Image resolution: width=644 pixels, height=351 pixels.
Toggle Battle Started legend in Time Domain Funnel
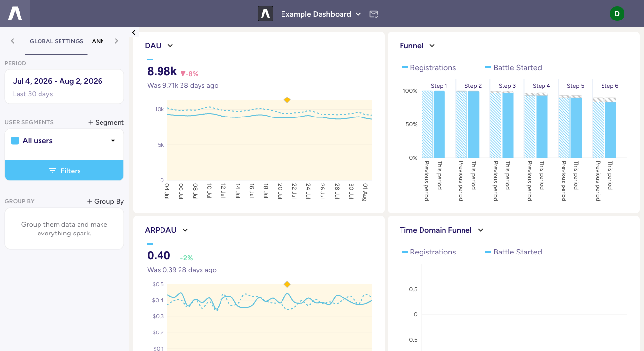(x=514, y=252)
